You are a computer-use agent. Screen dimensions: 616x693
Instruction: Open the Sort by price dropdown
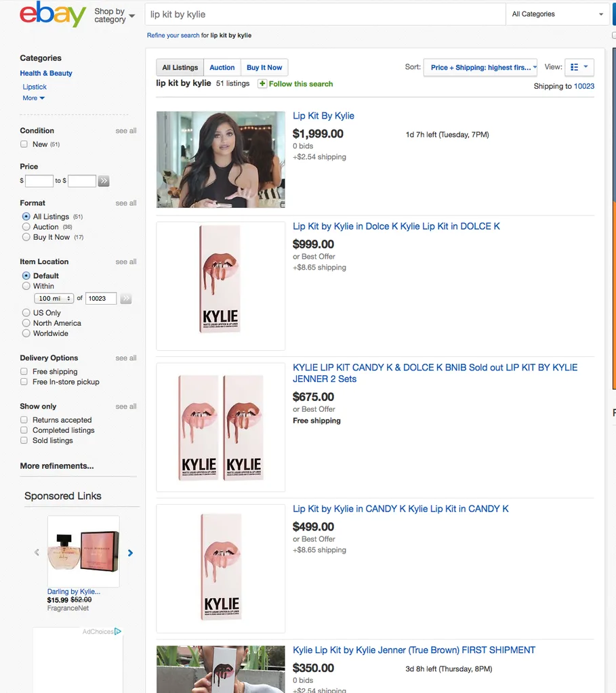tap(480, 67)
